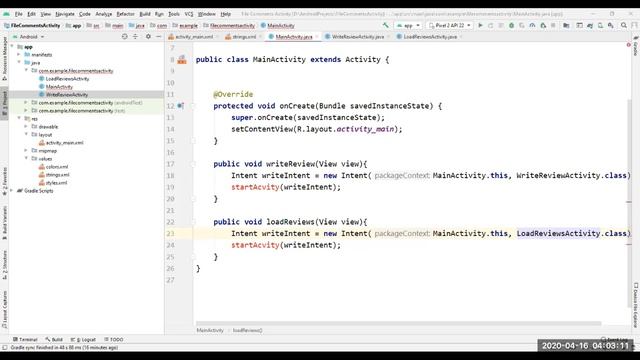Open the Build Variants side tab

tap(4, 222)
